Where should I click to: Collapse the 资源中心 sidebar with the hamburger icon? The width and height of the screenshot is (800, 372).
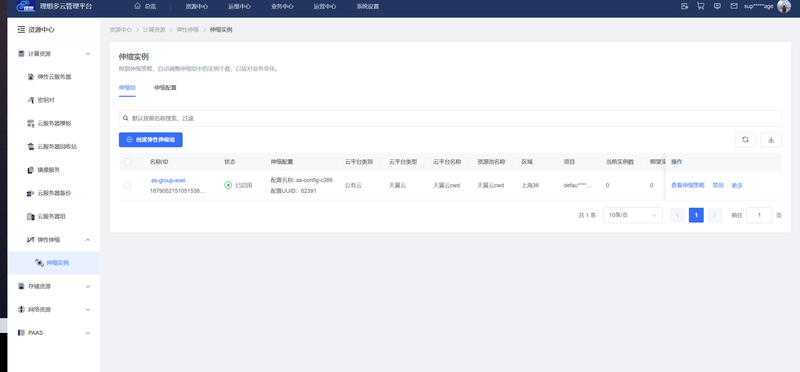point(21,30)
